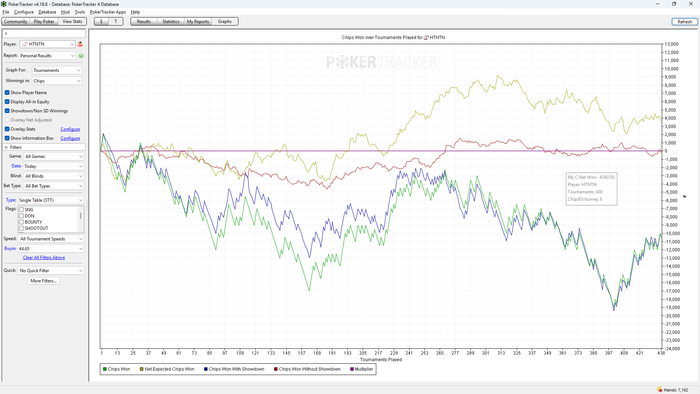Open the Game filter dropdown
Viewport: 700px width, 394px height.
[53, 156]
